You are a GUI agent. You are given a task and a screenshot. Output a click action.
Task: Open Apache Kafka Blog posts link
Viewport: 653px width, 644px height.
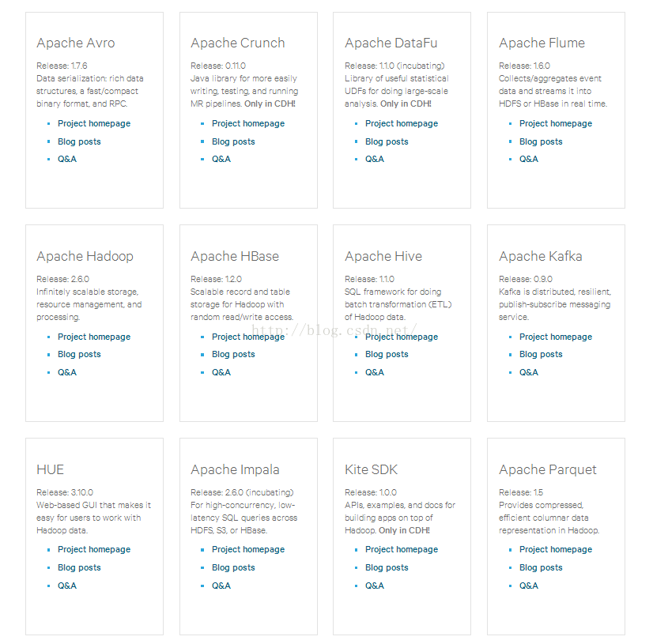tap(541, 354)
